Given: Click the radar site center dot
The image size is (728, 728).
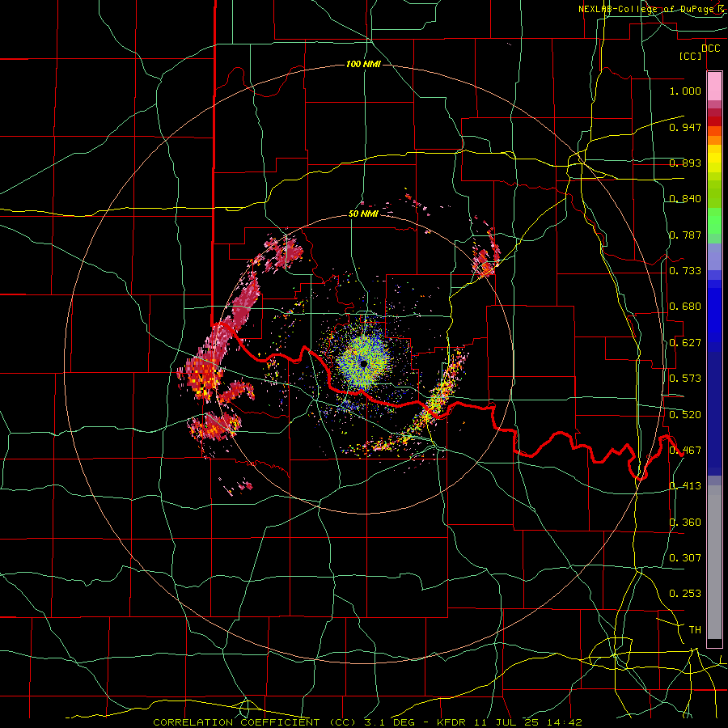Looking at the screenshot, I should coord(363,364).
